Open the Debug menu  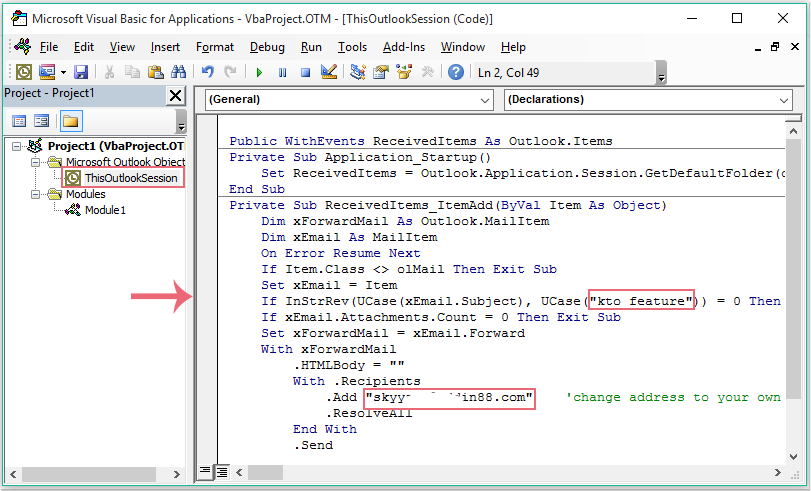(267, 47)
